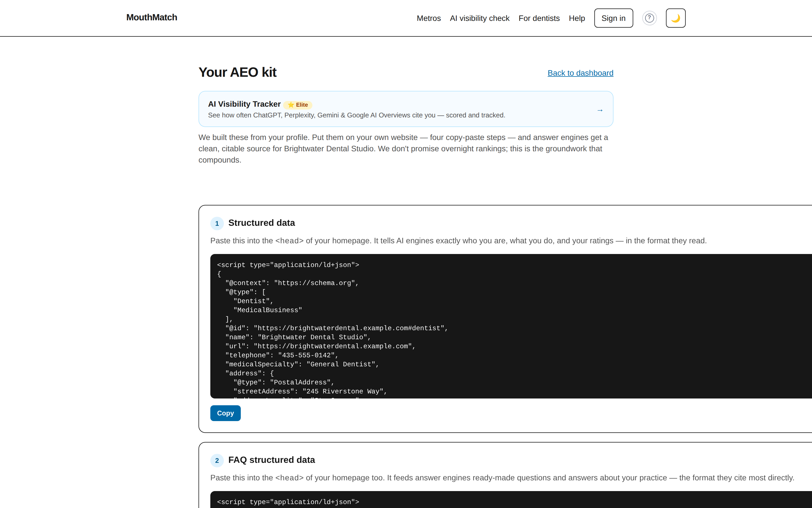Click the Sign in button
Image resolution: width=812 pixels, height=508 pixels.
pyautogui.click(x=613, y=18)
